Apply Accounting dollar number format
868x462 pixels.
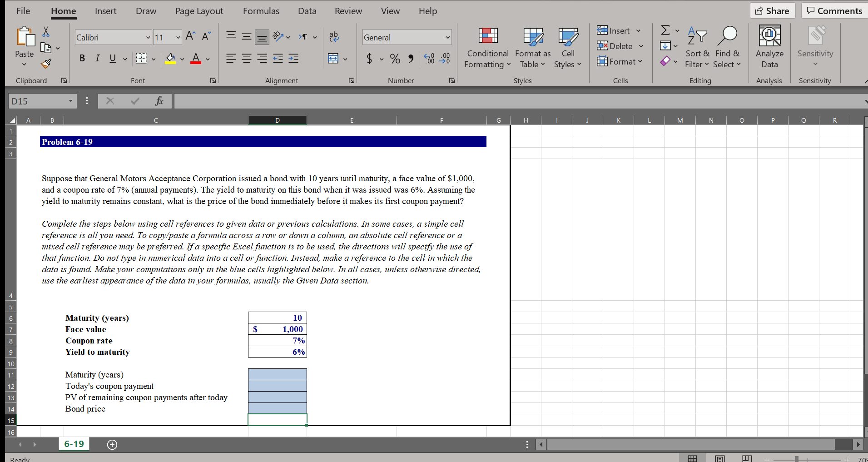tap(369, 59)
